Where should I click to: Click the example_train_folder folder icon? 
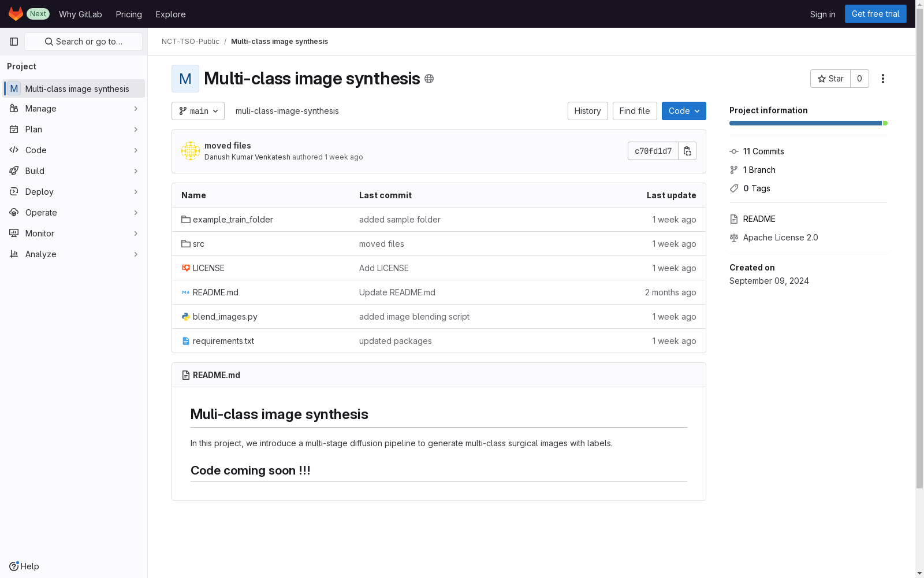pos(186,220)
